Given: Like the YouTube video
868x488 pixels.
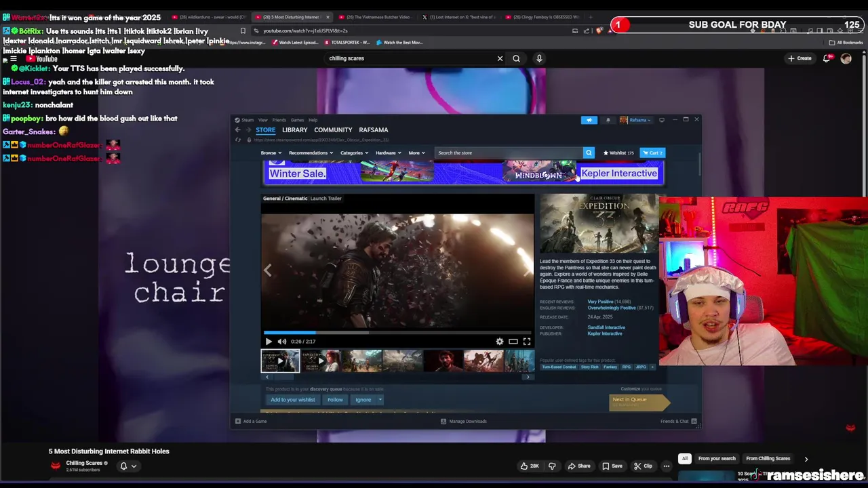Looking at the screenshot, I should [x=530, y=466].
